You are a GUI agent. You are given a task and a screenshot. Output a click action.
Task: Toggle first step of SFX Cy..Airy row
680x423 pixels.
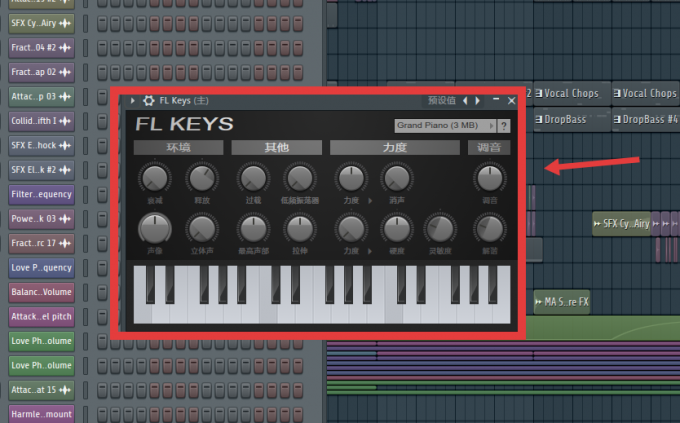tap(102, 24)
